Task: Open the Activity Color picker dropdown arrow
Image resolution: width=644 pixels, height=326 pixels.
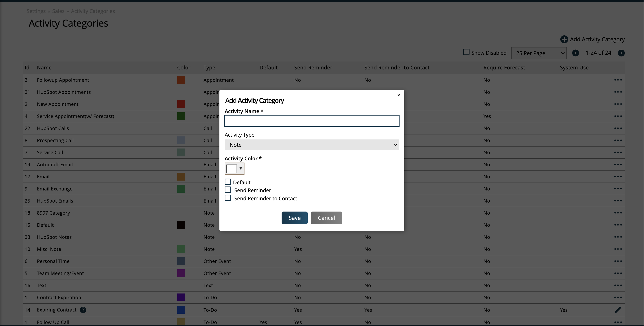Action: [241, 168]
